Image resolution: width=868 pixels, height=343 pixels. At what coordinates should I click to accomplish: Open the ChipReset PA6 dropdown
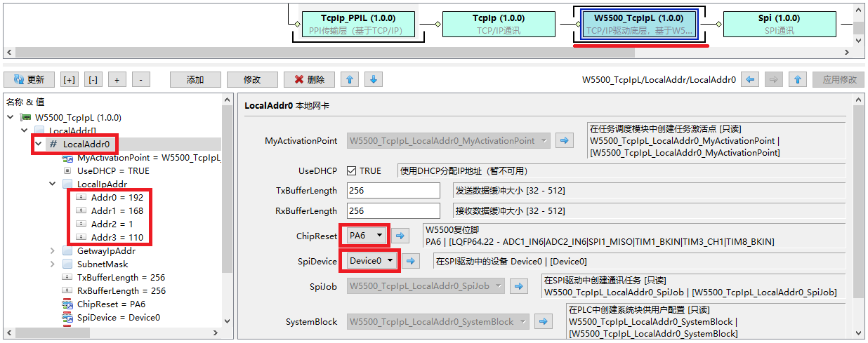tap(367, 235)
